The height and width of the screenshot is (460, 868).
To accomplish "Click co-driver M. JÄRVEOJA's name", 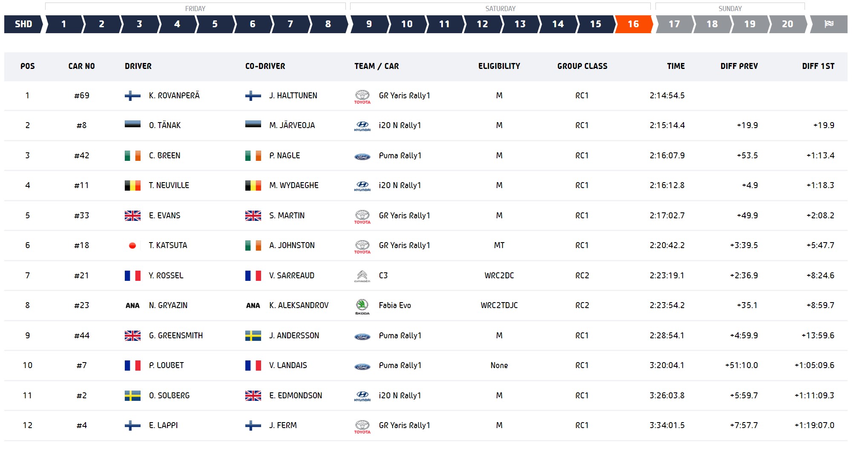I will pyautogui.click(x=292, y=126).
